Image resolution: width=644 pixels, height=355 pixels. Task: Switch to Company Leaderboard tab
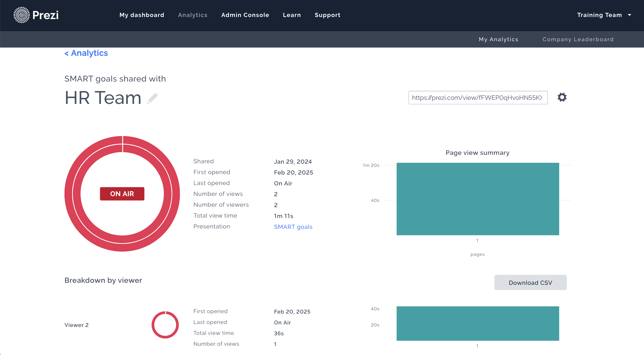click(578, 39)
